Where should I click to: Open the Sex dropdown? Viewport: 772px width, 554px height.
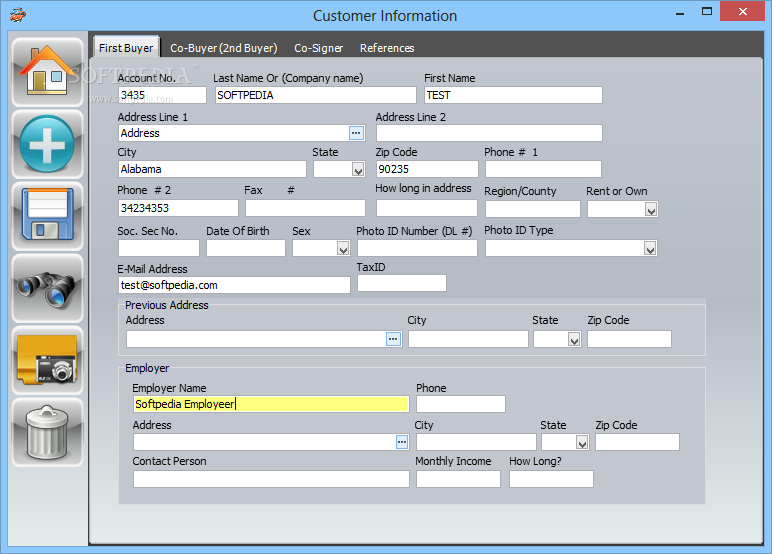coord(343,249)
